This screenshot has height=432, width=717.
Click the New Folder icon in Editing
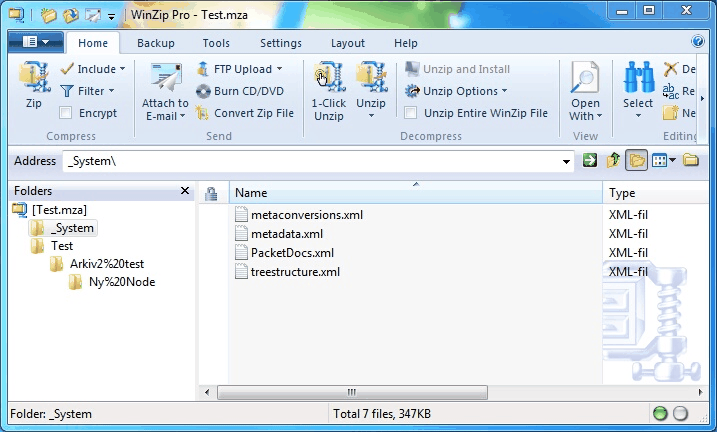[670, 112]
